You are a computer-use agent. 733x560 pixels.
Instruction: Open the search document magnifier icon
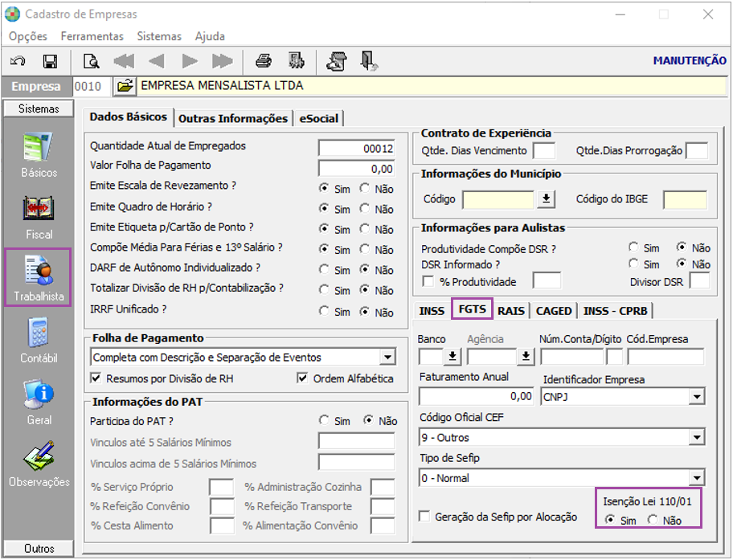[91, 61]
